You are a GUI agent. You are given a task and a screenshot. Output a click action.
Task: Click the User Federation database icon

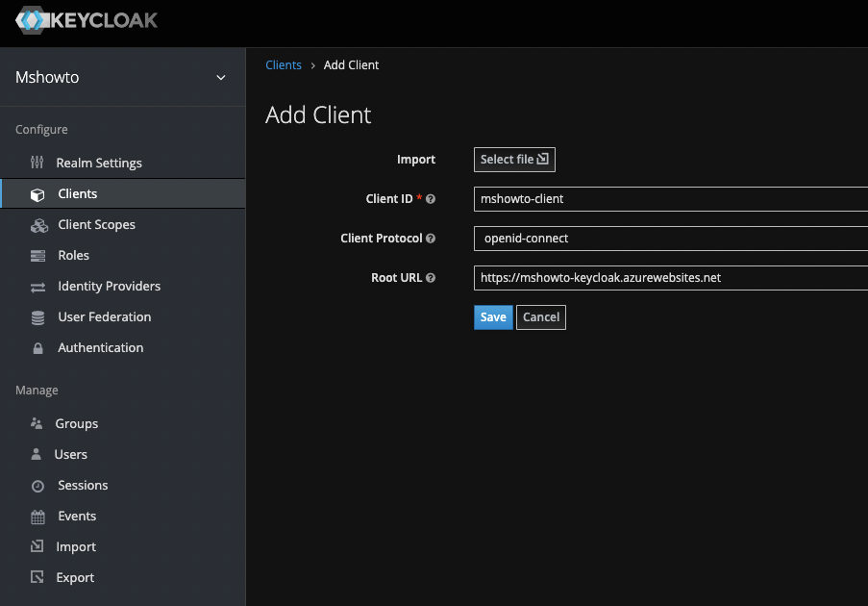pyautogui.click(x=37, y=318)
